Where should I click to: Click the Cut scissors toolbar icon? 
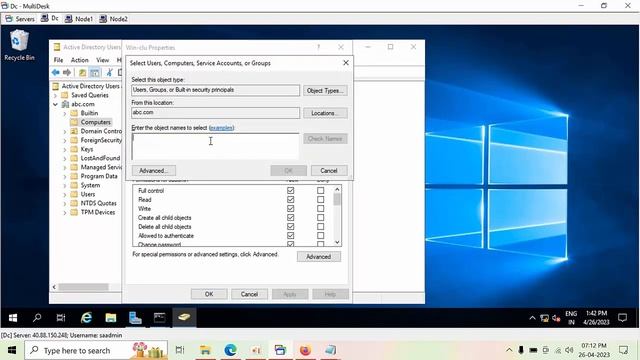point(109,73)
